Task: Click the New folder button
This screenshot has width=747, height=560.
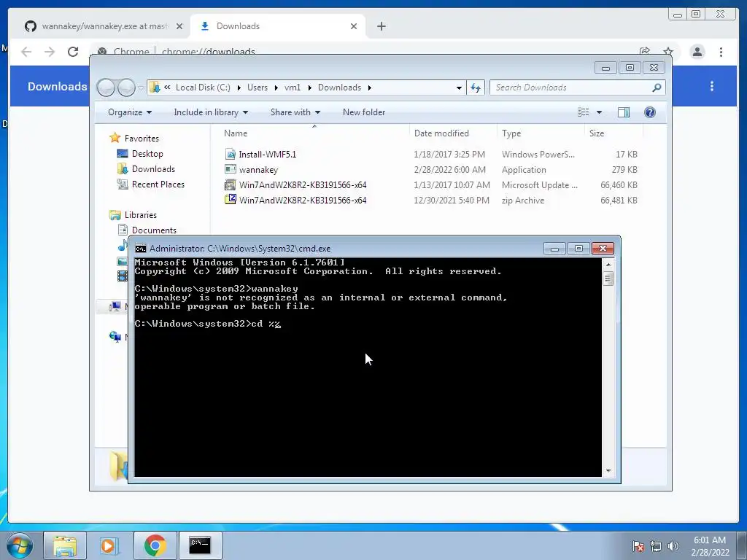Action: (364, 112)
